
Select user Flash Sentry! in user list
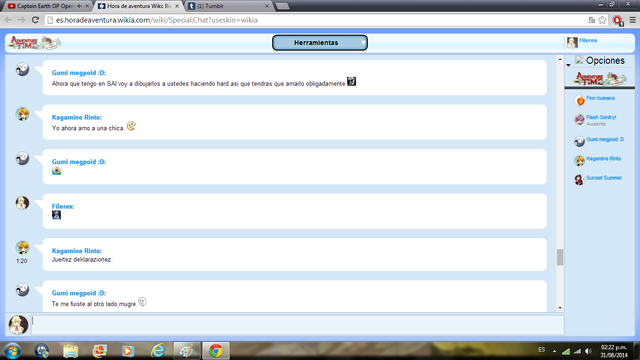601,117
